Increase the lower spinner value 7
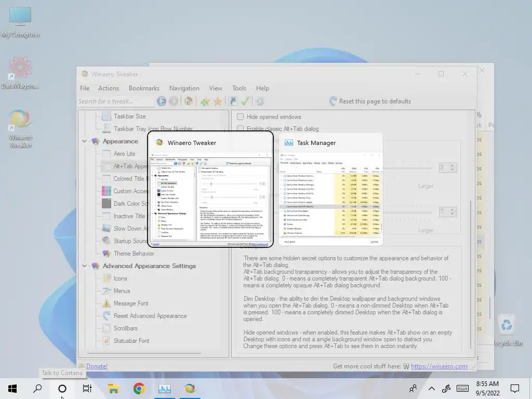 pos(453,210)
